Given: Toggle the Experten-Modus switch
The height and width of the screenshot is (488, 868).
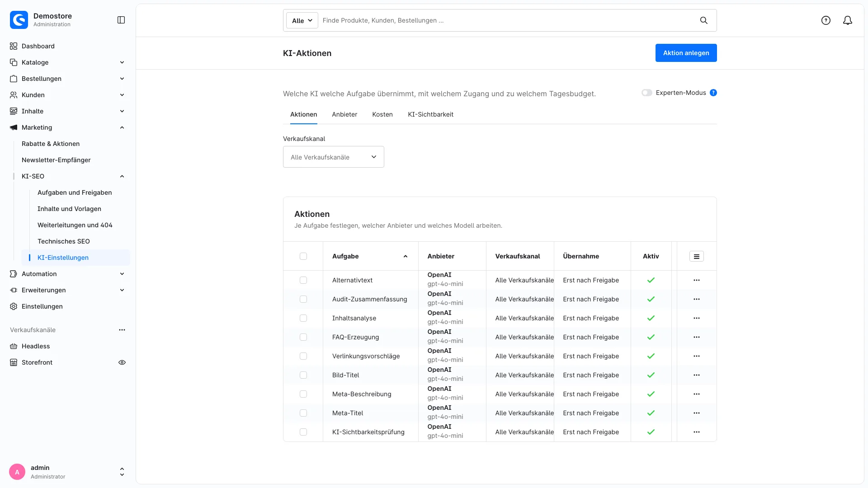Looking at the screenshot, I should [647, 93].
